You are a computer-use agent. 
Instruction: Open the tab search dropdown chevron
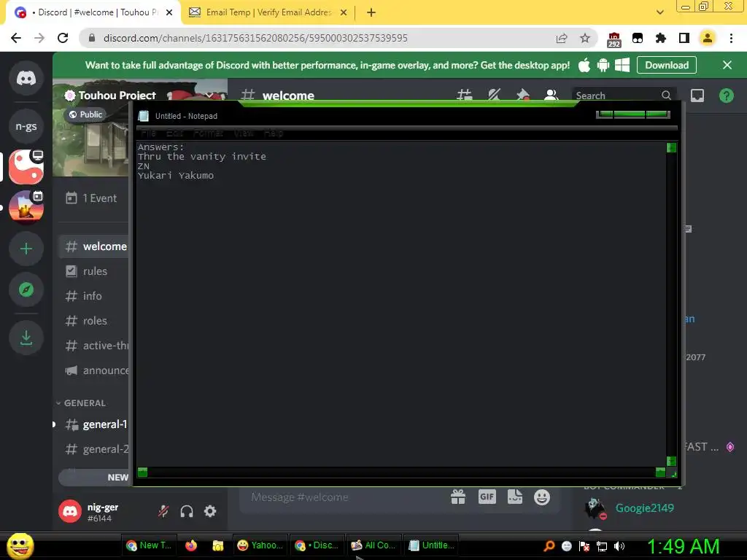pos(659,12)
